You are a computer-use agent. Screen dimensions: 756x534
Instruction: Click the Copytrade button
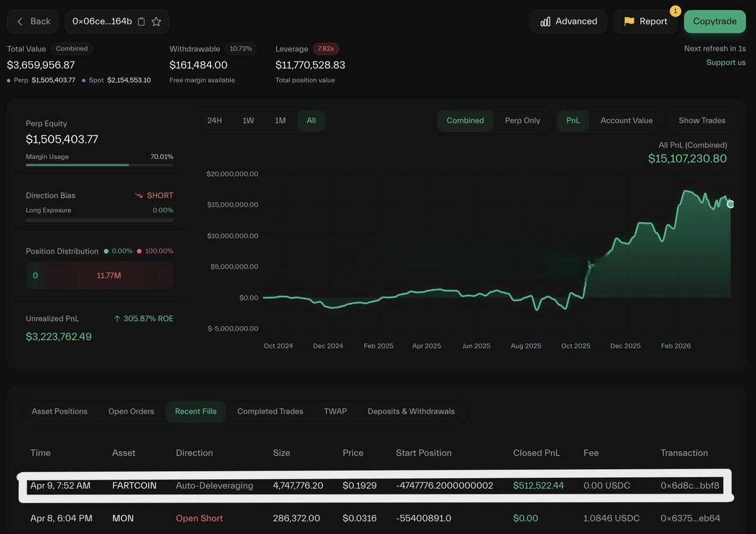714,21
